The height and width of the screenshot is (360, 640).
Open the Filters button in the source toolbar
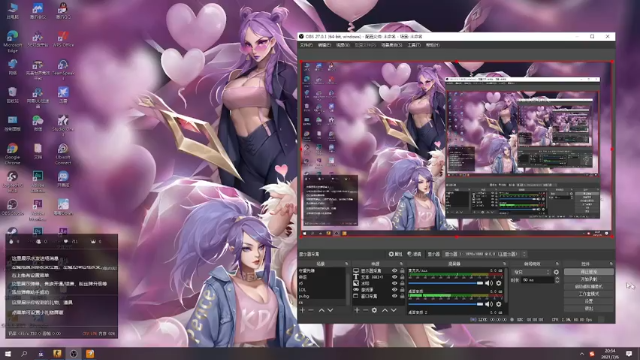tap(414, 254)
